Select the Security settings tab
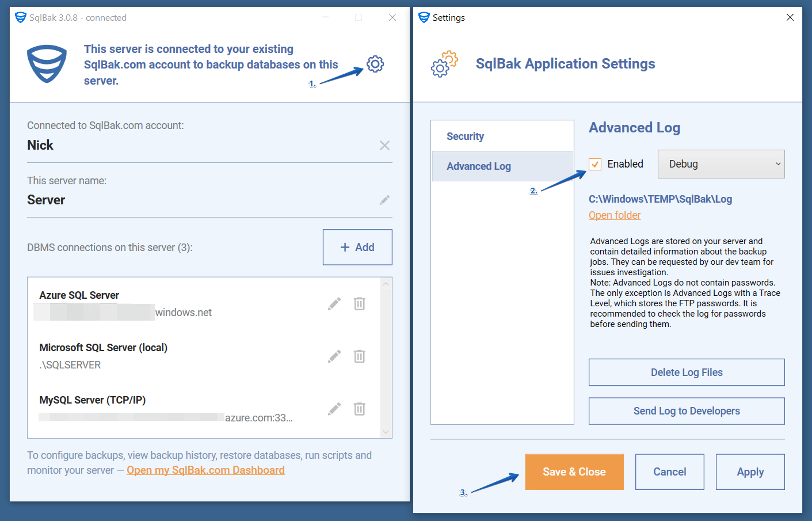The height and width of the screenshot is (521, 812). pyautogui.click(x=502, y=136)
